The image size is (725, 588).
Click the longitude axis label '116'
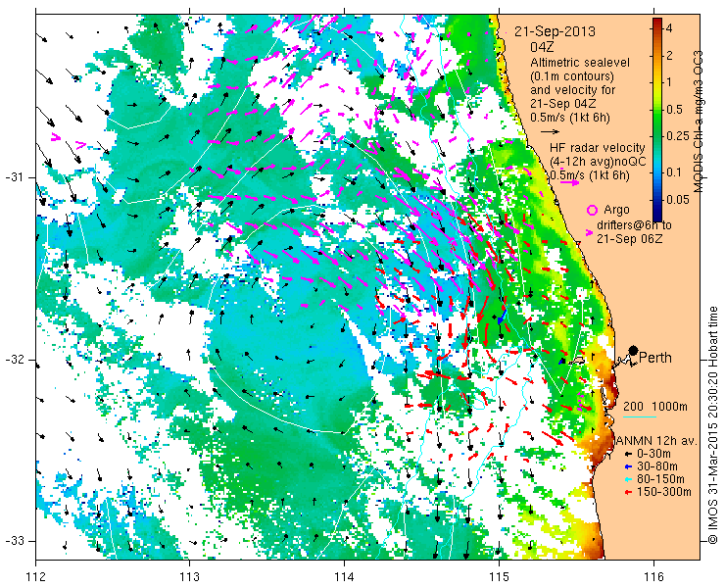(x=652, y=577)
